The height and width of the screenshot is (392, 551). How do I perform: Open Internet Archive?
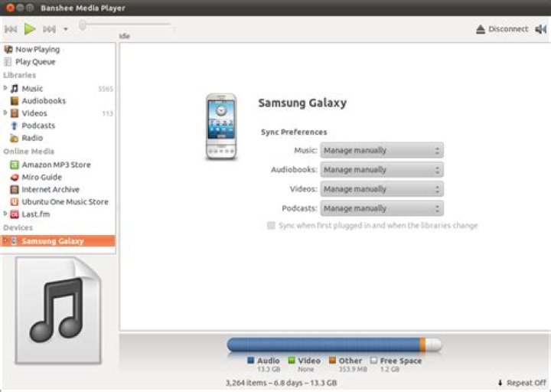[51, 190]
